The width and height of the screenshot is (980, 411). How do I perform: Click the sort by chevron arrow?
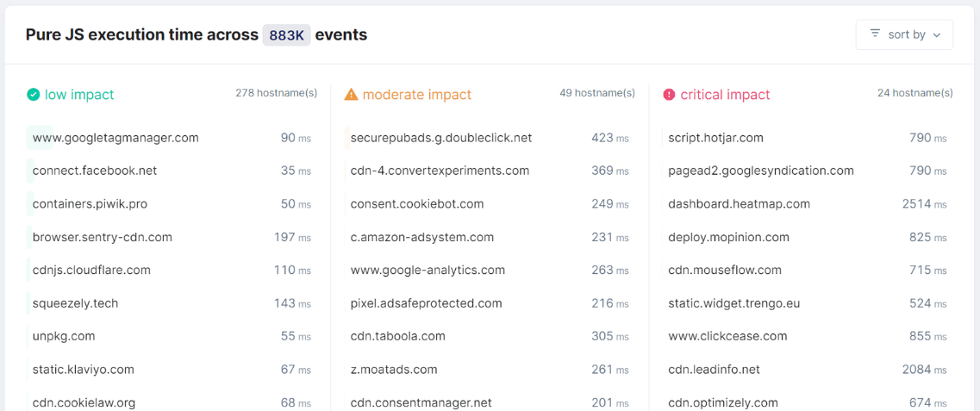click(x=937, y=35)
